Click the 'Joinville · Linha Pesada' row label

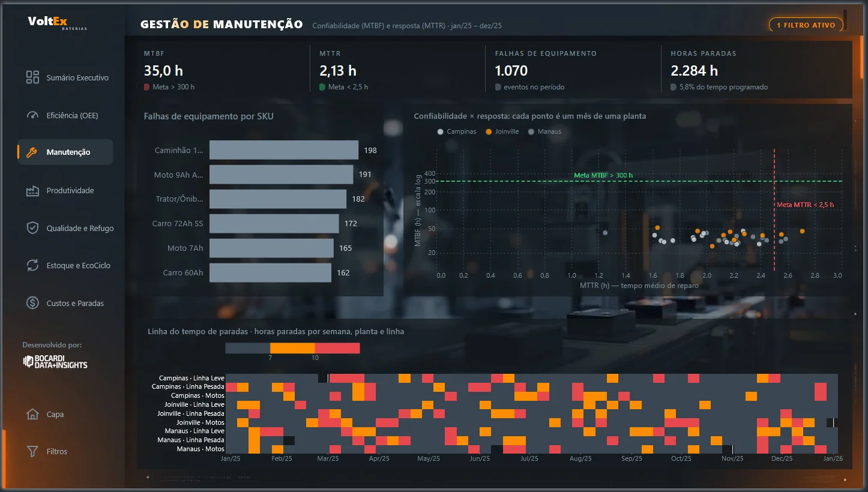[191, 413]
